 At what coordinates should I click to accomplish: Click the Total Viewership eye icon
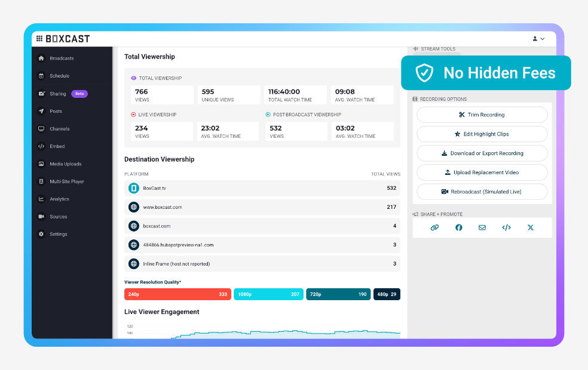tap(133, 78)
